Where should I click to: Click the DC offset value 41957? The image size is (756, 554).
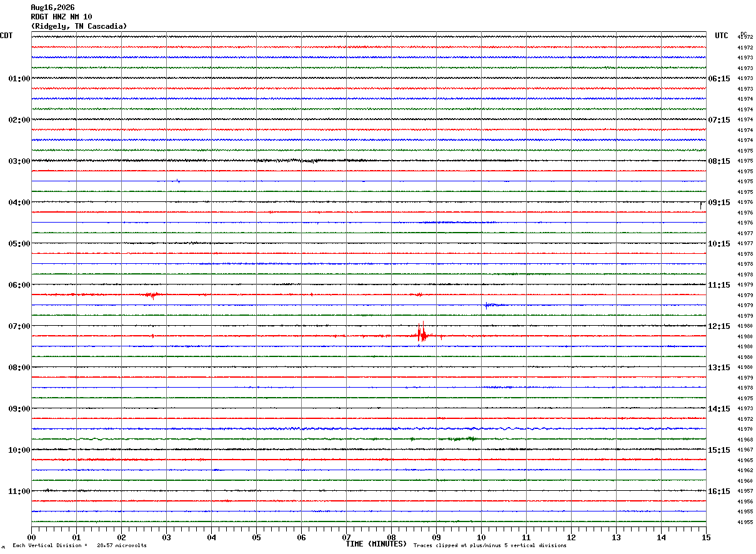(745, 491)
